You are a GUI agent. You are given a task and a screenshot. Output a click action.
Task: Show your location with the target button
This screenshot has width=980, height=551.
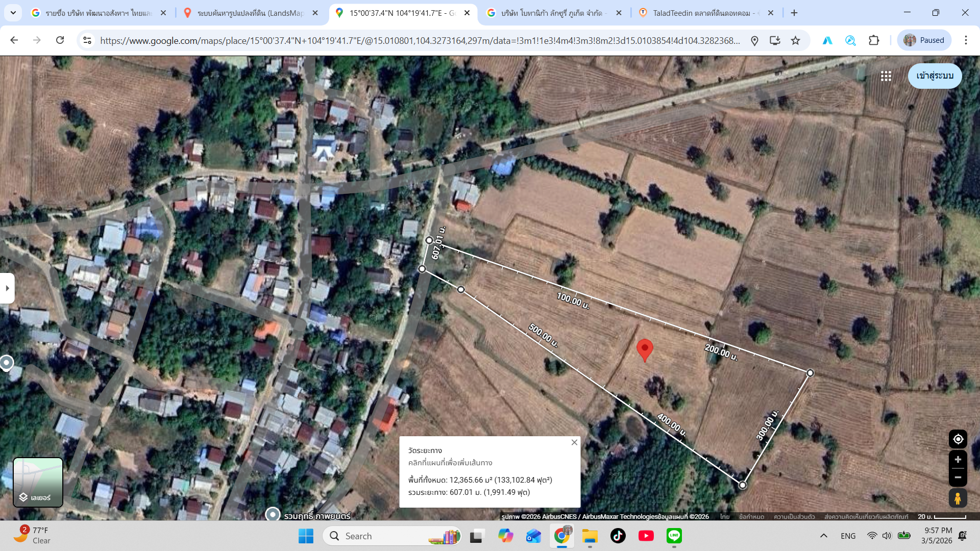click(958, 439)
